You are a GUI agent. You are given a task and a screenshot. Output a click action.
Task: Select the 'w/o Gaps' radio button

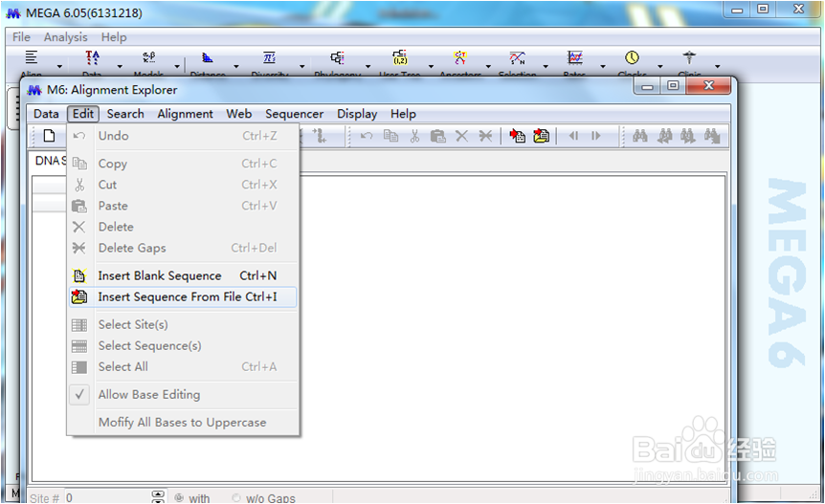click(236, 497)
